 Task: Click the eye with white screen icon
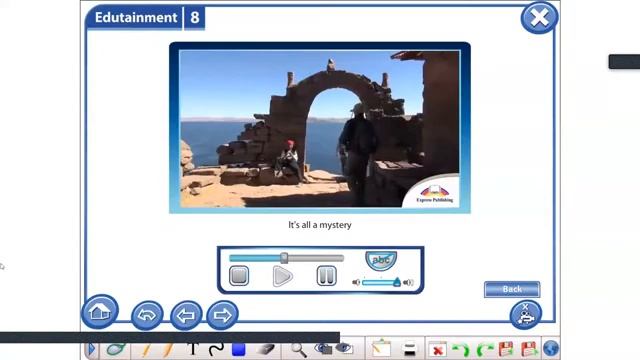[x=344, y=349]
